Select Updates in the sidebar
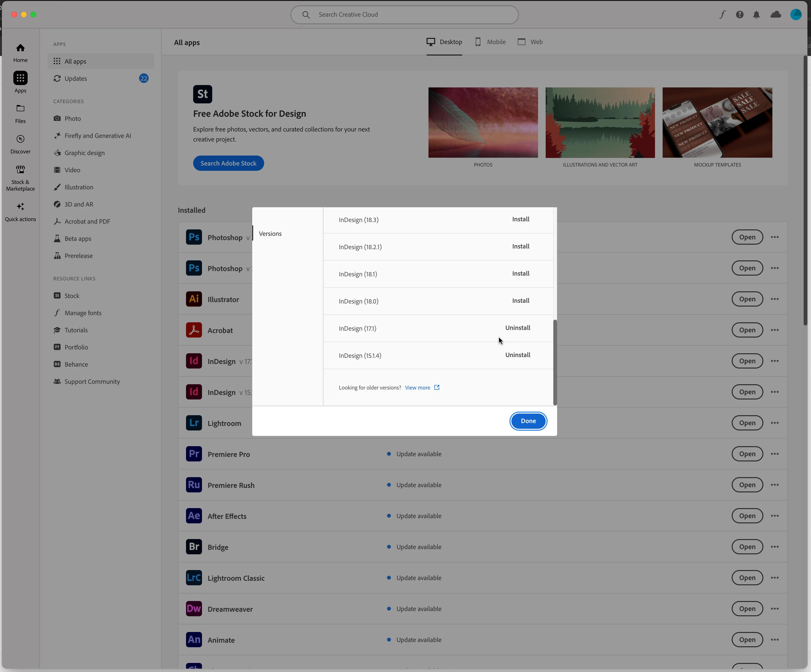This screenshot has width=811, height=672. click(x=76, y=78)
